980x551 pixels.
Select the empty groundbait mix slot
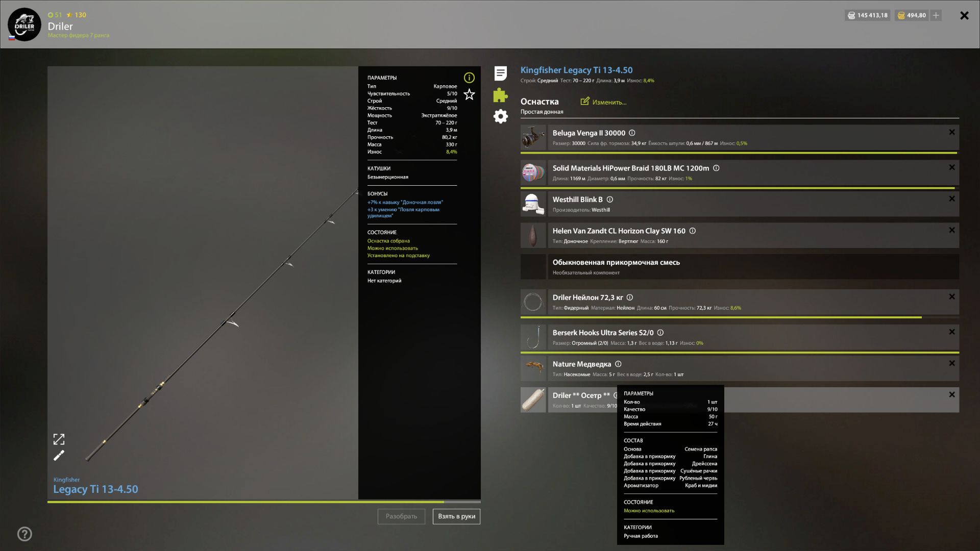pos(739,267)
